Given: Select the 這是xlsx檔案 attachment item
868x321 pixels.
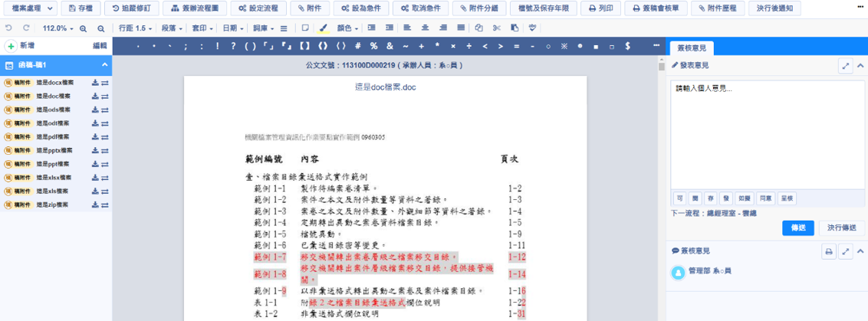Looking at the screenshot, I should pos(54,177).
